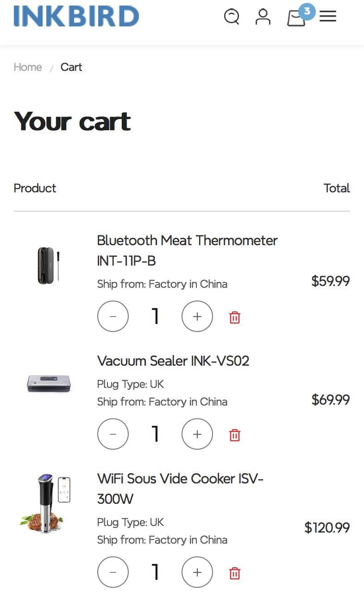Open the shopping cart bag icon
Image resolution: width=364 pixels, height=603 pixels.
pyautogui.click(x=296, y=18)
